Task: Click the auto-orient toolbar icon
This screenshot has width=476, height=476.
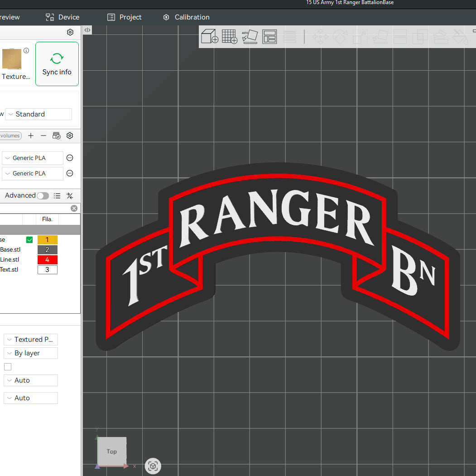Action: pos(250,37)
